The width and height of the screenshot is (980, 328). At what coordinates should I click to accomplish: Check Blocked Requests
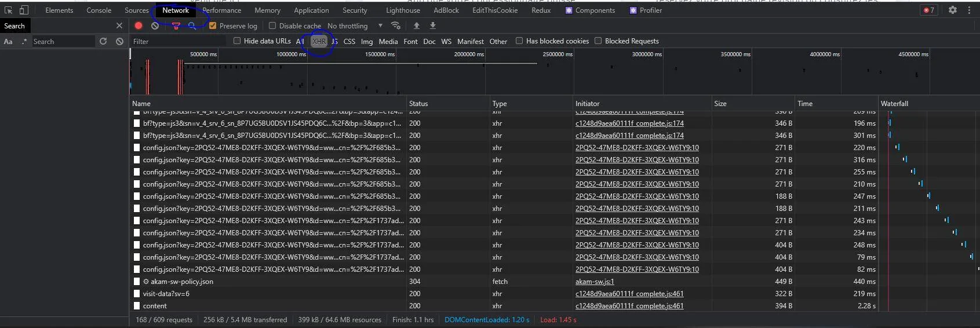tap(598, 41)
